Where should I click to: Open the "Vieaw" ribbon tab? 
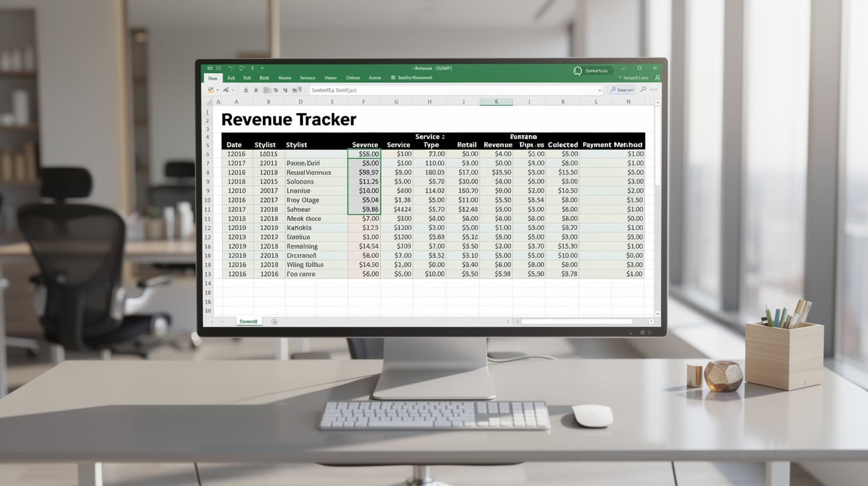pos(331,78)
